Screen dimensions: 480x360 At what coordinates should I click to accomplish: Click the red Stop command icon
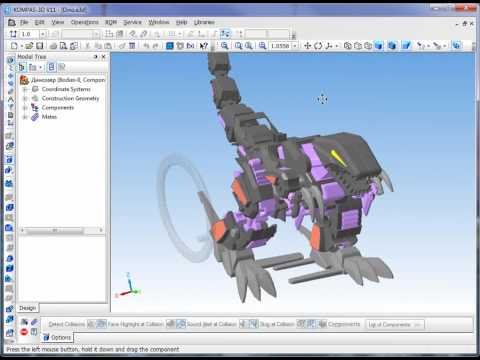tap(24, 332)
